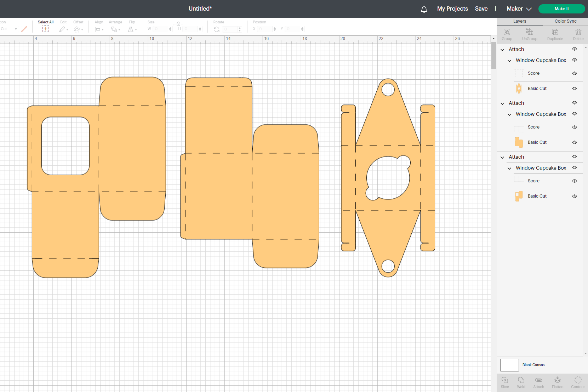Select the Slice tool

coord(504,382)
